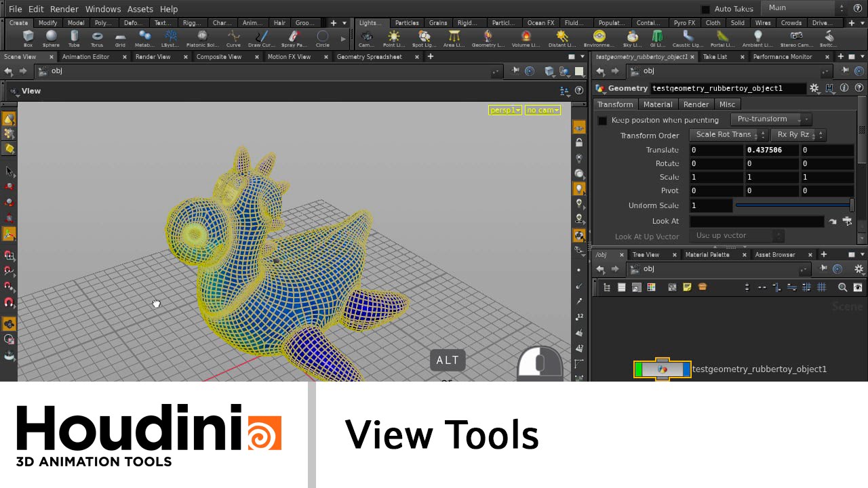Activate the Draw Curve tool
This screenshot has height=488, width=868.
[x=262, y=38]
